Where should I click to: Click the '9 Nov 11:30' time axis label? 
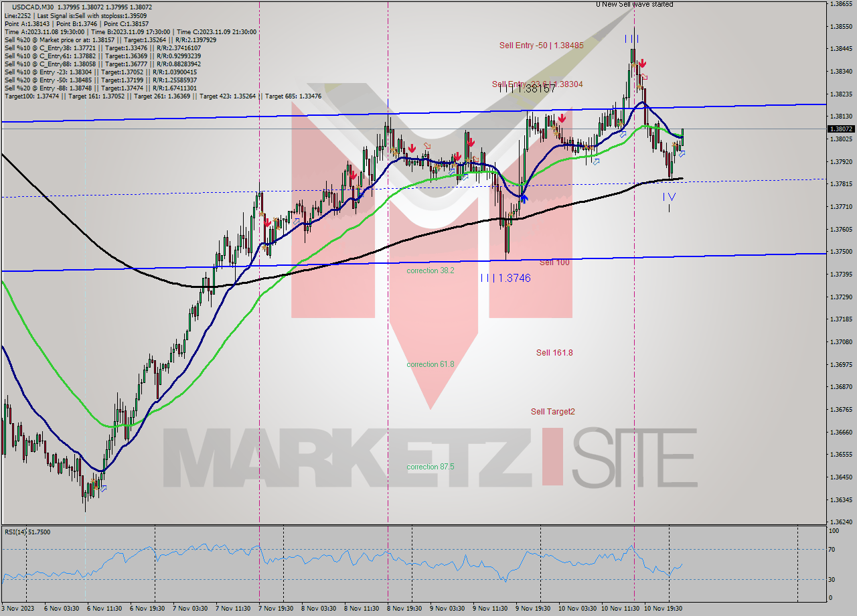491,609
